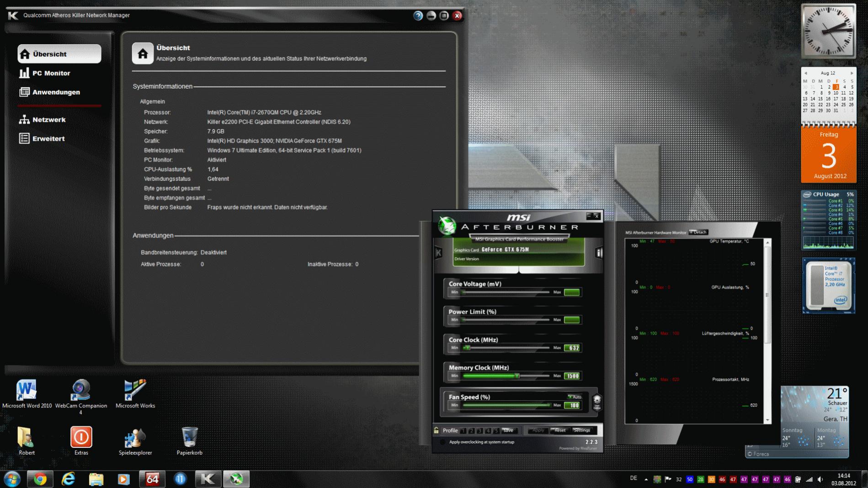This screenshot has width=868, height=488.
Task: Toggle 'Apply overclocking at system startup'
Action: [x=442, y=442]
